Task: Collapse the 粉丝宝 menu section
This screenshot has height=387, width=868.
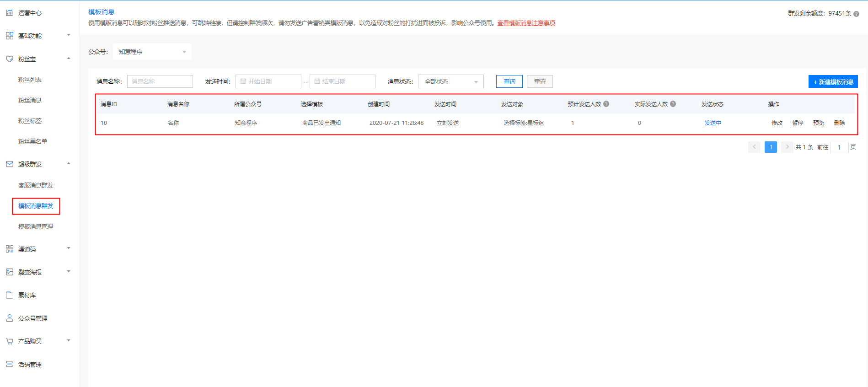Action: [x=69, y=59]
